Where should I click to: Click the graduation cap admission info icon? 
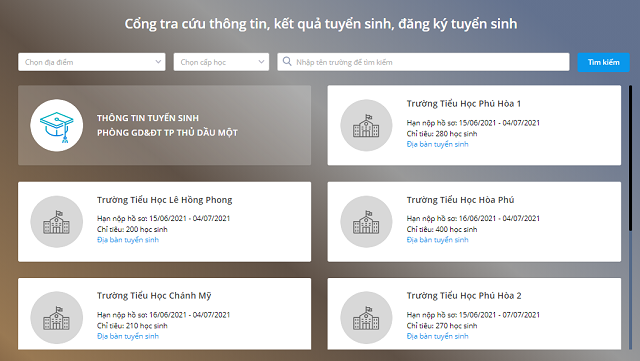coord(57,125)
